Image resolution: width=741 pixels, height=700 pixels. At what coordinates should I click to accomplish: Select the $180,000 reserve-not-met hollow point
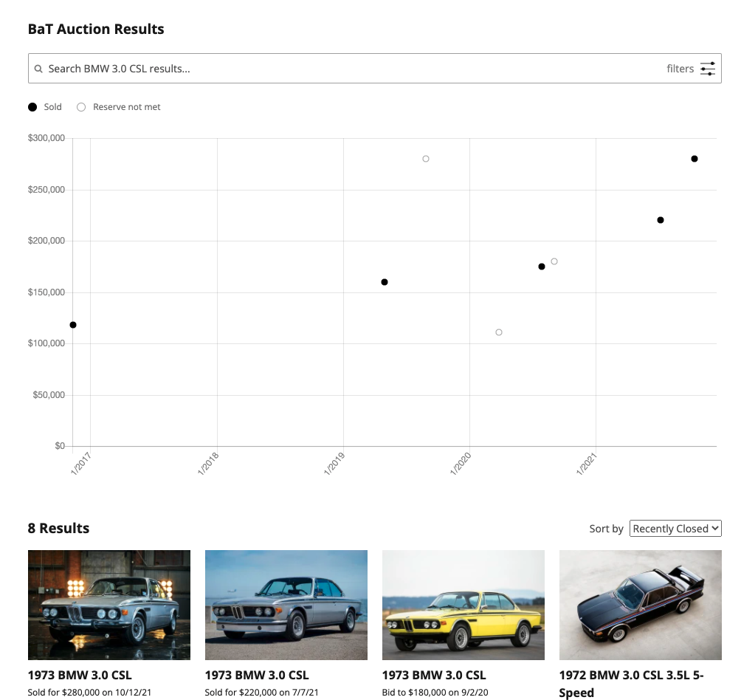coord(554,261)
